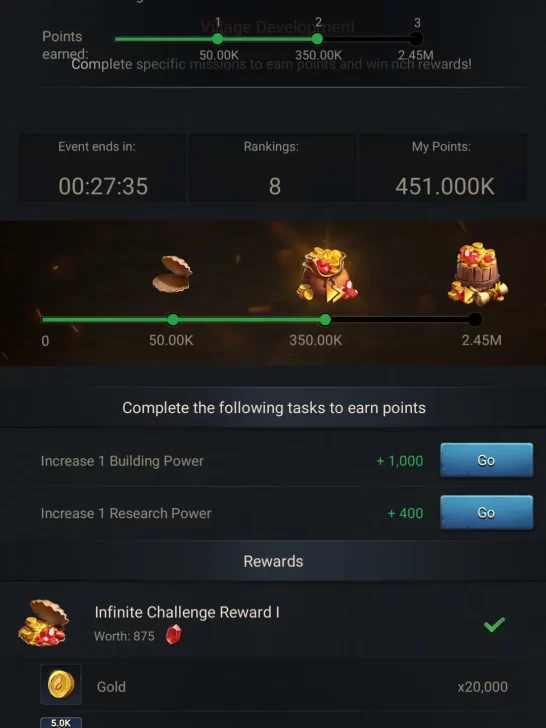Tap stage 2 dot on top points bar
The width and height of the screenshot is (546, 728).
tap(317, 39)
